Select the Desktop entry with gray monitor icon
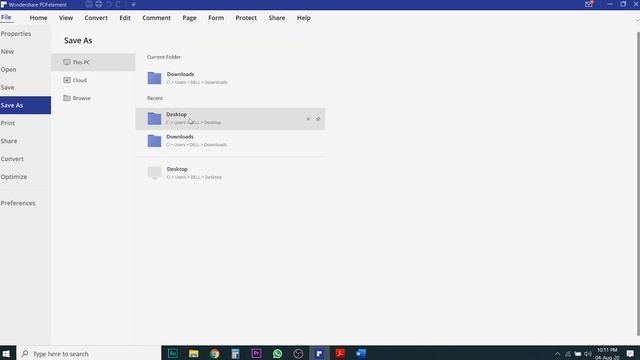Viewport: 640px width, 360px height. [x=231, y=173]
